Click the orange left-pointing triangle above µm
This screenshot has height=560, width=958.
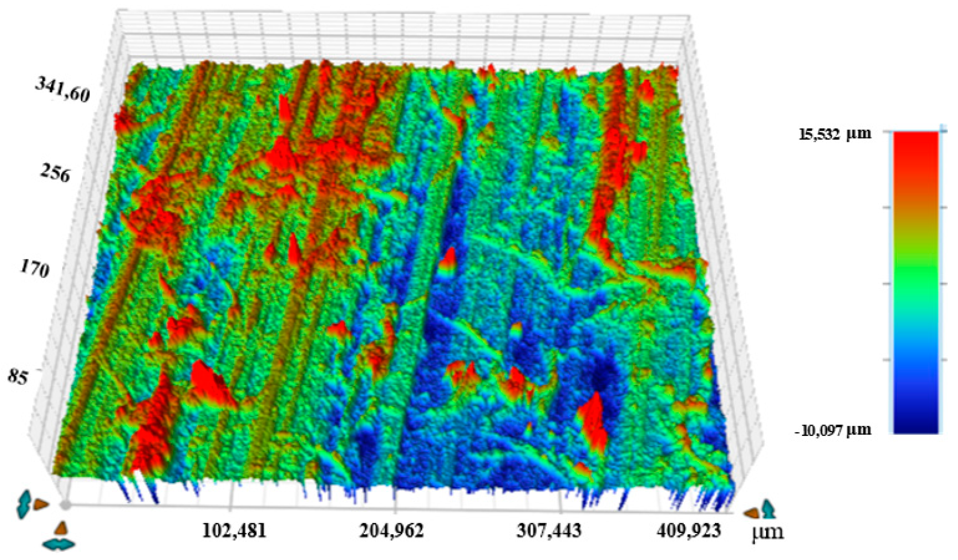pyautogui.click(x=751, y=512)
